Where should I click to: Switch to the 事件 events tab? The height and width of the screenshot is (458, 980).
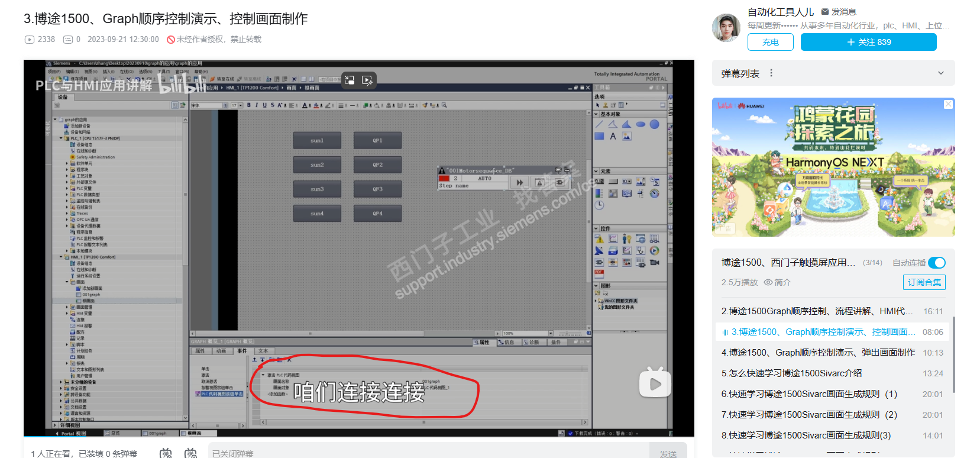[x=242, y=351]
